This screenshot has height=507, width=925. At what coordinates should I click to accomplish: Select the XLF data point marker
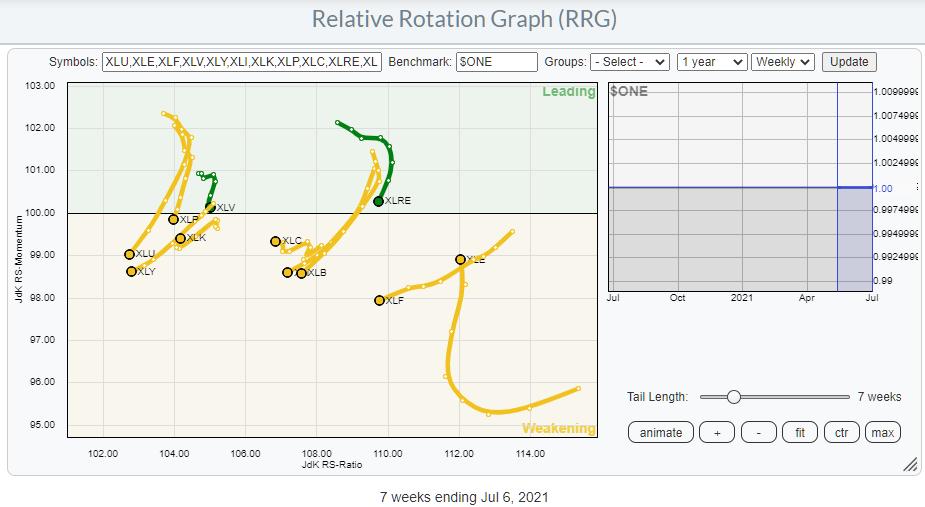pyautogui.click(x=380, y=300)
